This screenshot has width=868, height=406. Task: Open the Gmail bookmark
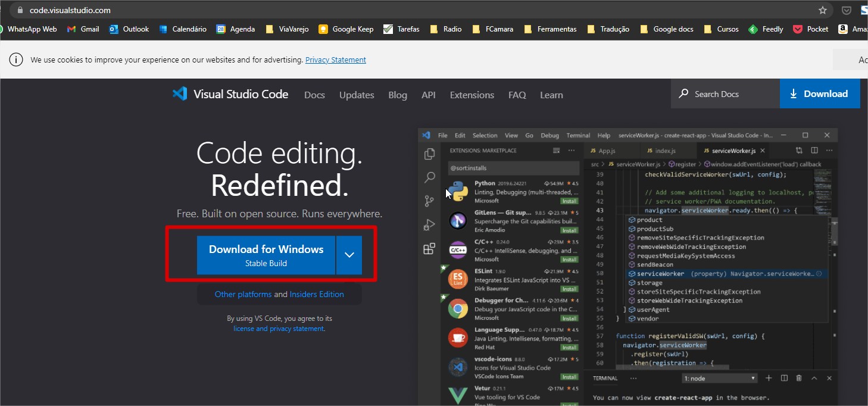(x=83, y=29)
